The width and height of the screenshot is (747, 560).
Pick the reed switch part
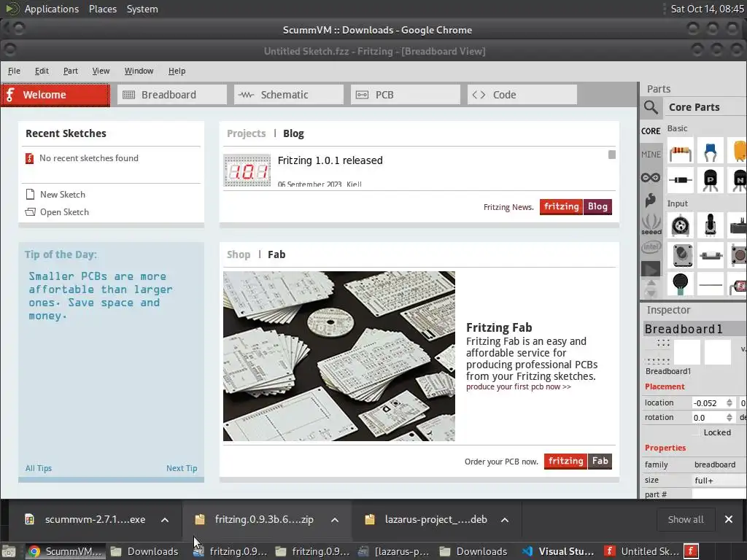pos(710,254)
